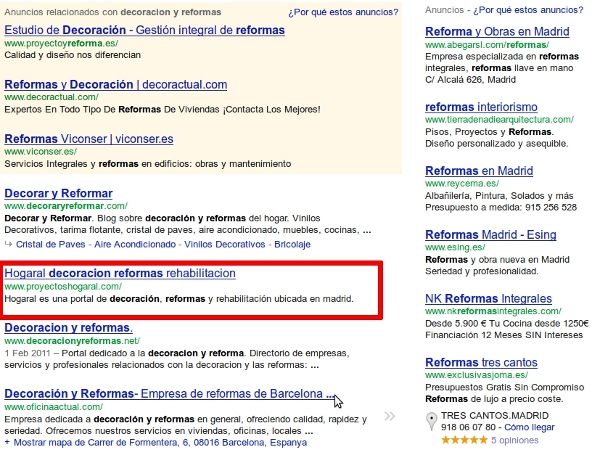
Task: Click www.proyectoshogaral.com/ URL text
Action: coord(63,287)
